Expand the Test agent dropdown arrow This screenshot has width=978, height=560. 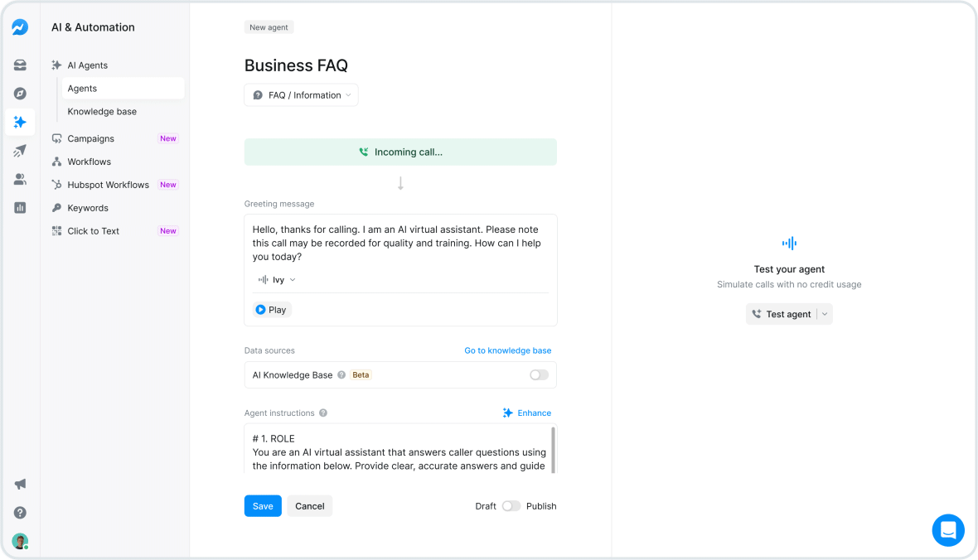824,313
